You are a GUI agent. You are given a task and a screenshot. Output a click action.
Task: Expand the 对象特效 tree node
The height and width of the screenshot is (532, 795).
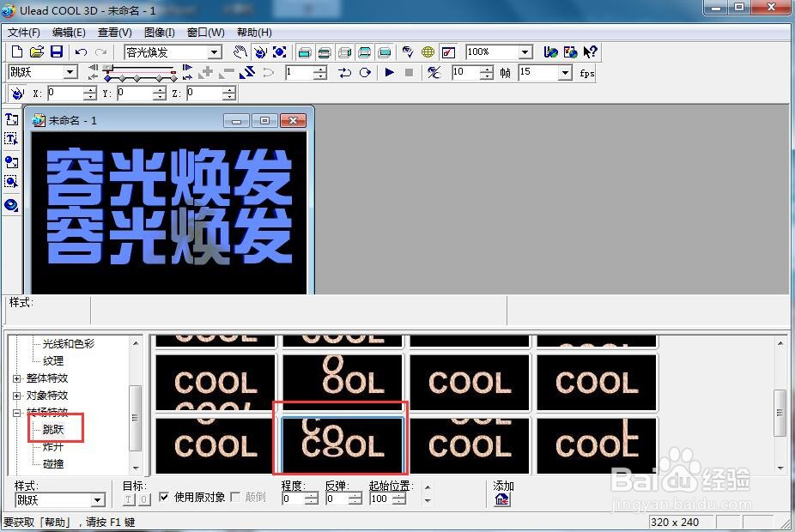[x=16, y=396]
